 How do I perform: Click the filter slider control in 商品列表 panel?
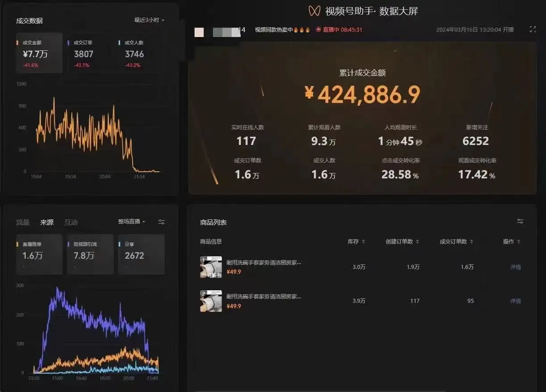point(520,221)
